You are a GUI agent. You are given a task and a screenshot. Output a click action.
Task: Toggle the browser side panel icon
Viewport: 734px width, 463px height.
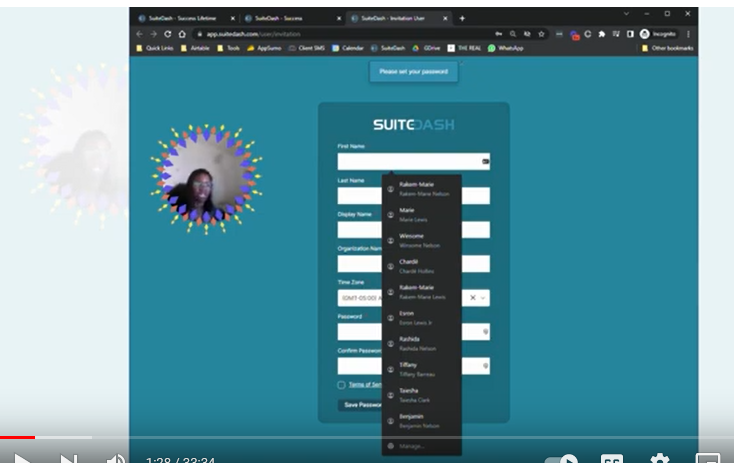tap(630, 34)
